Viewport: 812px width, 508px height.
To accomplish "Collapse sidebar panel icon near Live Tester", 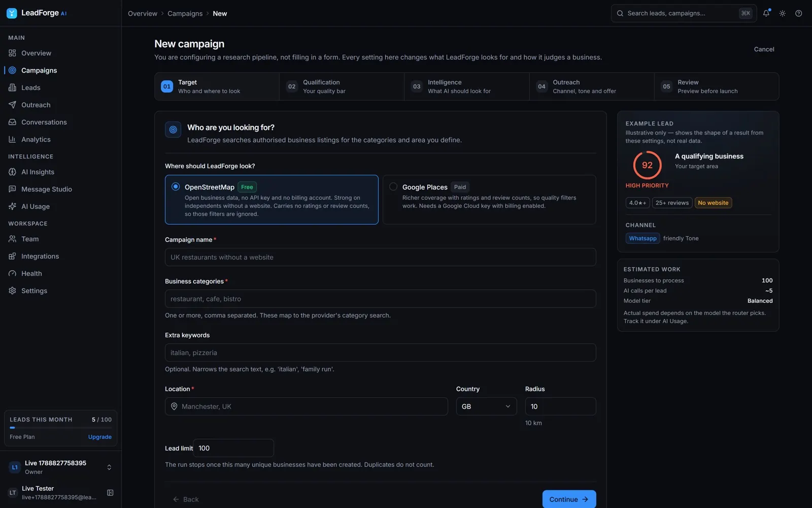I will click(110, 493).
